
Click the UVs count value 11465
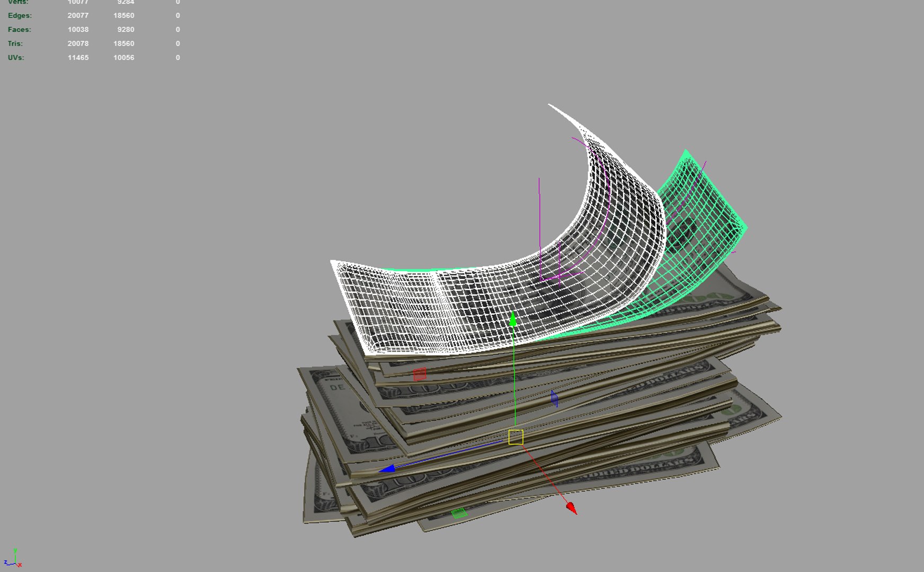78,57
